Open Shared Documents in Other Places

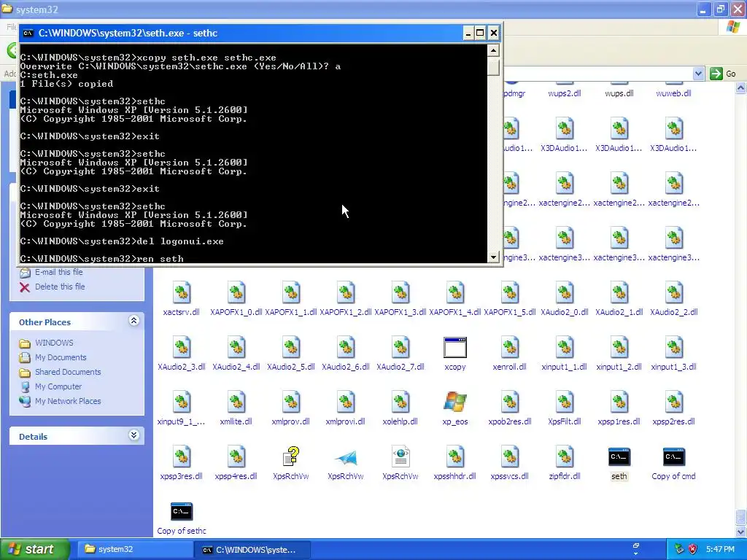(68, 372)
